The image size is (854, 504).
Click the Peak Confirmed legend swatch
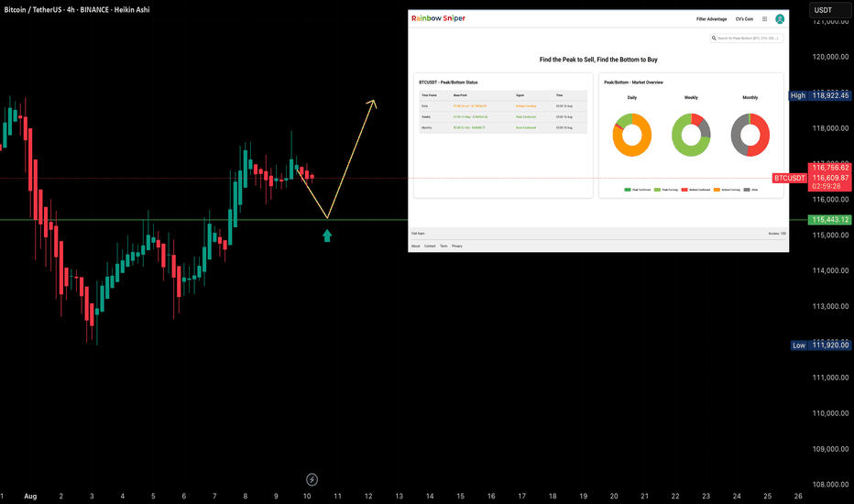click(x=628, y=190)
